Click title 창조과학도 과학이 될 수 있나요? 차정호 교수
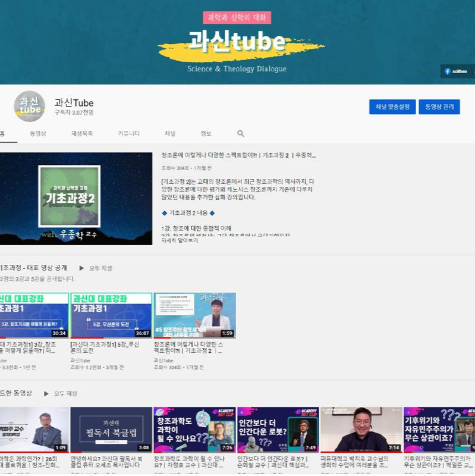 coord(189,462)
